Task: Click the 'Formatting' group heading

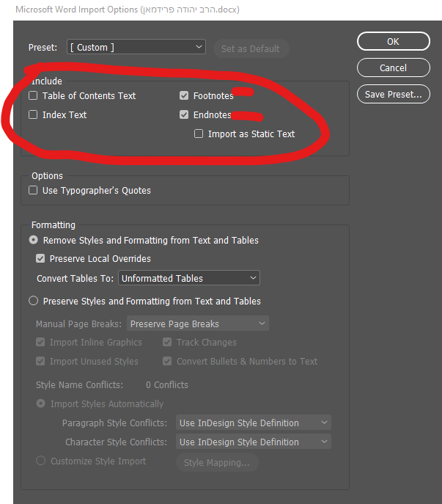Action: point(54,225)
